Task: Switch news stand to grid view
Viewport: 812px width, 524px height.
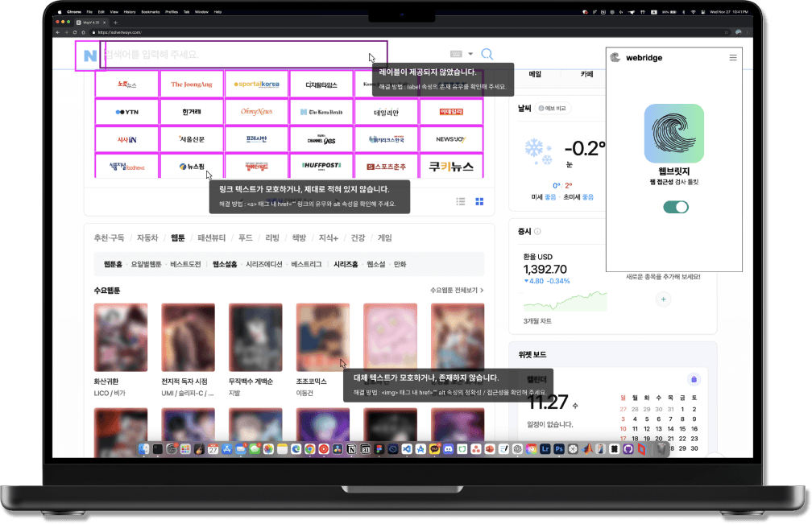Action: 479,201
